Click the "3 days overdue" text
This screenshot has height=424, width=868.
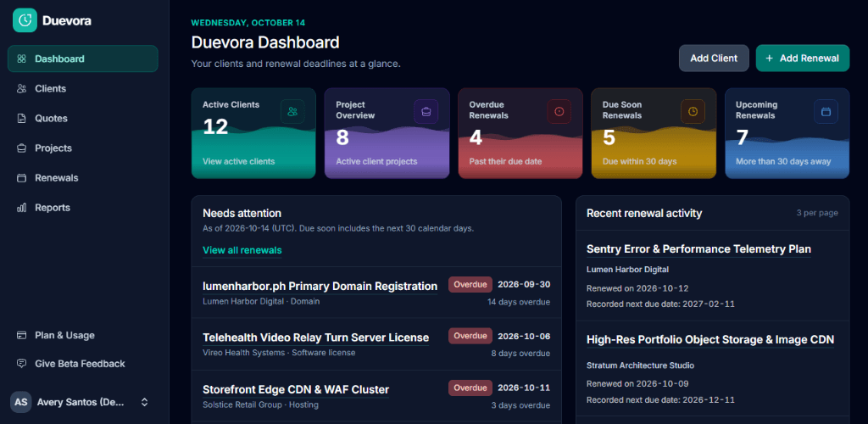[520, 405]
